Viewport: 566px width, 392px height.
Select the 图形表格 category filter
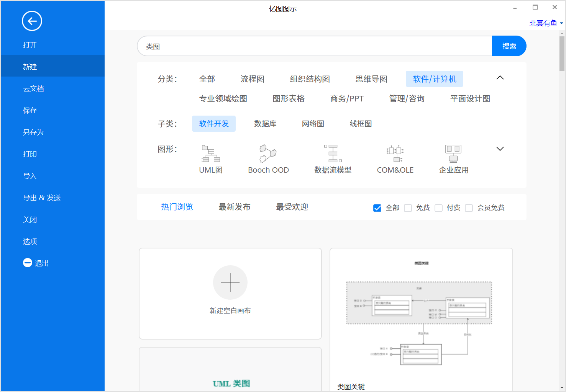coord(289,98)
